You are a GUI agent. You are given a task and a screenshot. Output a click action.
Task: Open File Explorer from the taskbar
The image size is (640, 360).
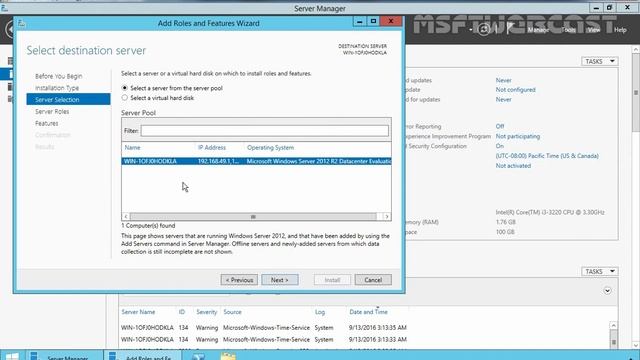pyautogui.click(x=228, y=356)
